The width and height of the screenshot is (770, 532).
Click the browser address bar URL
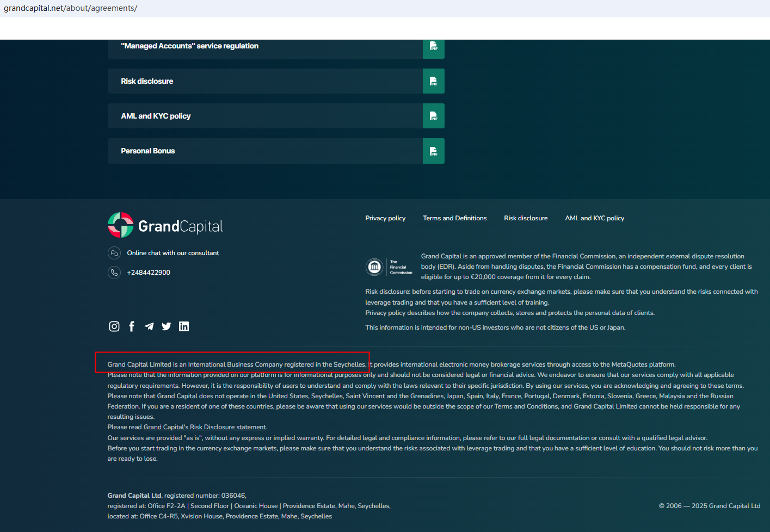tap(71, 8)
